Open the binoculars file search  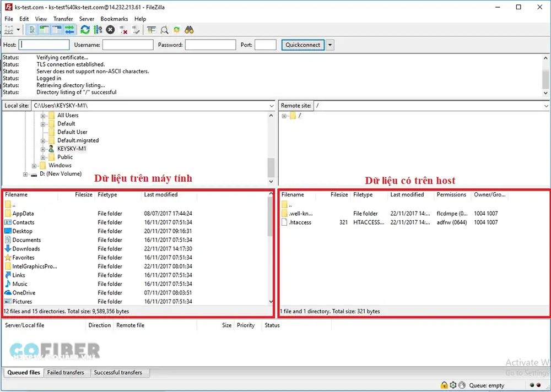click(189, 30)
